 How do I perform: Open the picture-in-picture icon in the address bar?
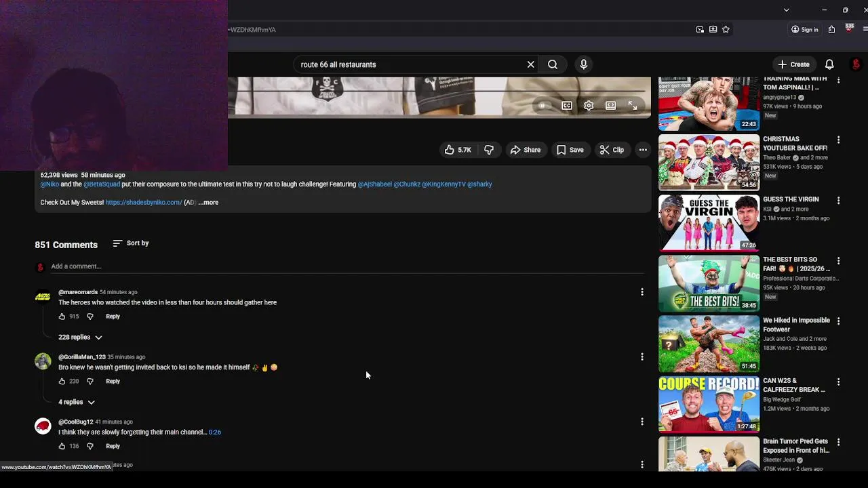coord(700,30)
